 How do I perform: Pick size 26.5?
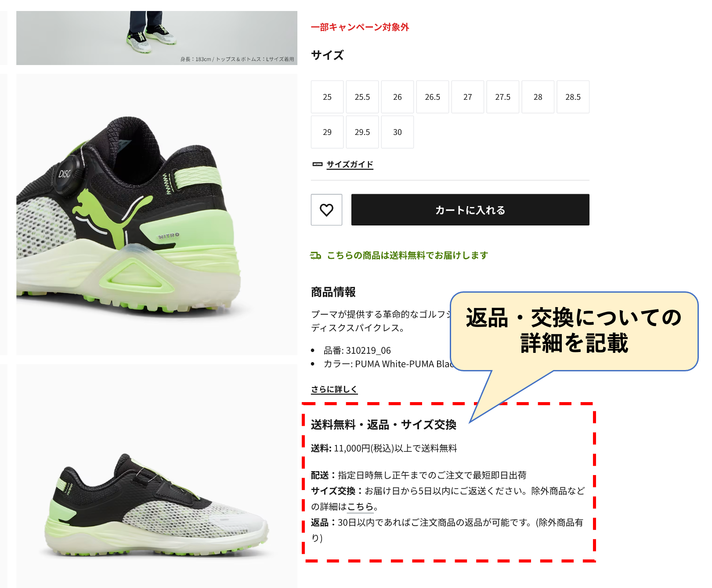click(x=433, y=97)
